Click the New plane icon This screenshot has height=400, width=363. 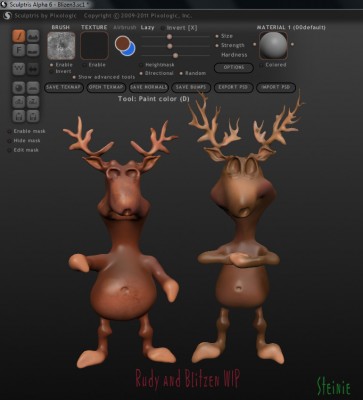33,88
